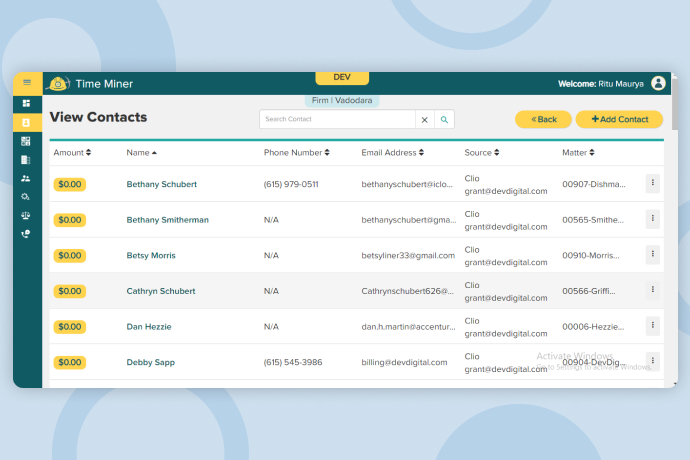Screen dimensions: 690x460
Task: Open the row menu for Betsy Morris
Action: click(x=653, y=254)
